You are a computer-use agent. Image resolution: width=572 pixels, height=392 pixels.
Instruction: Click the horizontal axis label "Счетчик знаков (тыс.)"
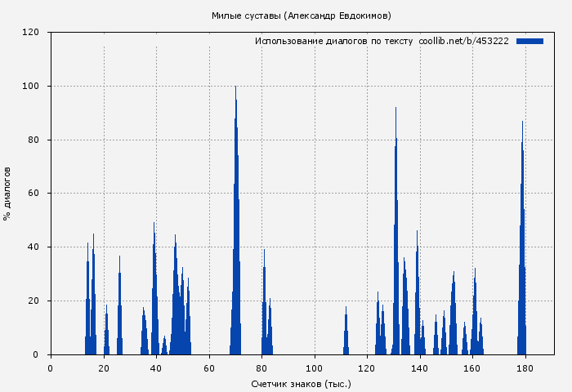(301, 383)
